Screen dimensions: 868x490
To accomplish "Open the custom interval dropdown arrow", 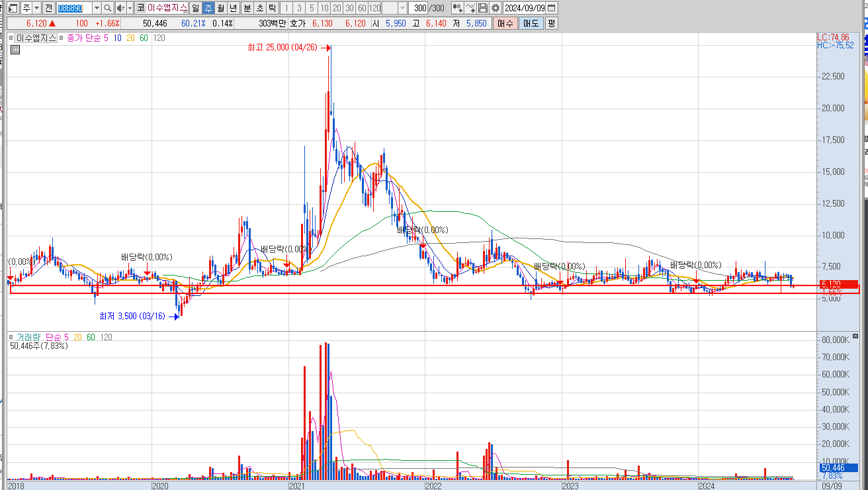I will [x=402, y=8].
